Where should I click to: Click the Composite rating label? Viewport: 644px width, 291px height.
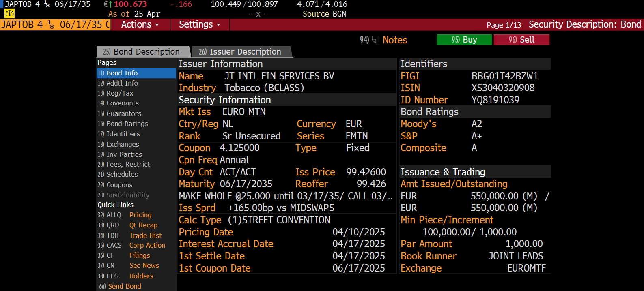(x=423, y=148)
